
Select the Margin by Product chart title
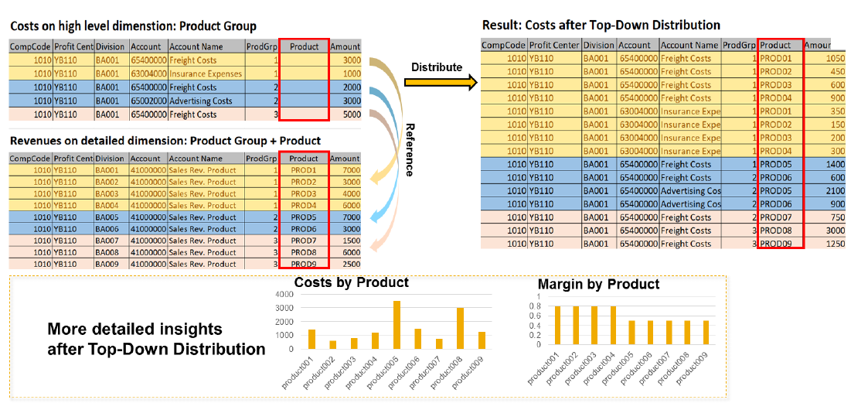pyautogui.click(x=598, y=284)
